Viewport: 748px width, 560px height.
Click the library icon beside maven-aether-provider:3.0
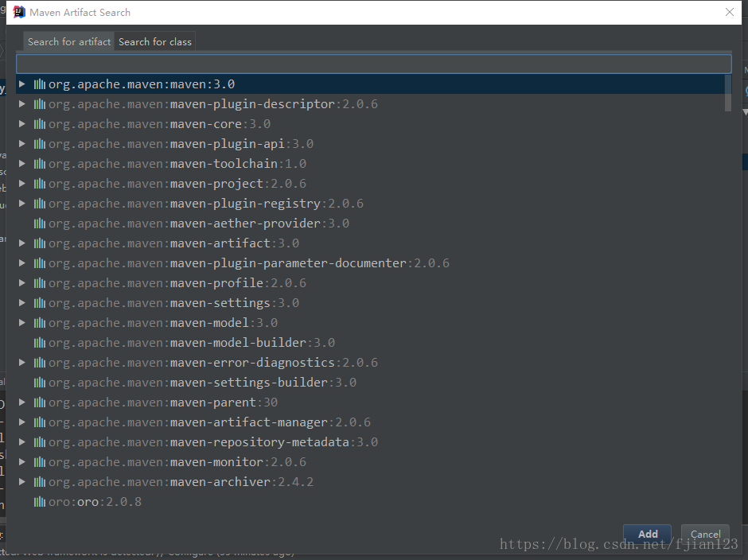point(40,224)
